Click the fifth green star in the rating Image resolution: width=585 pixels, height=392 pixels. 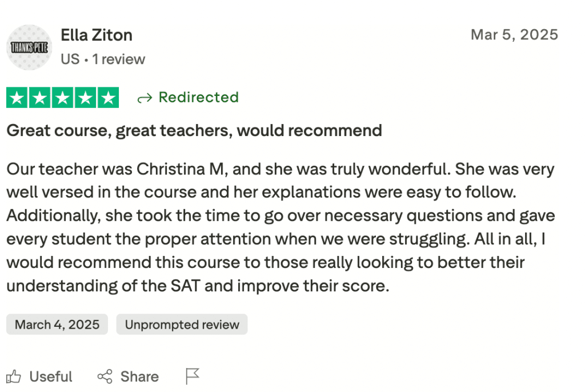tap(107, 97)
